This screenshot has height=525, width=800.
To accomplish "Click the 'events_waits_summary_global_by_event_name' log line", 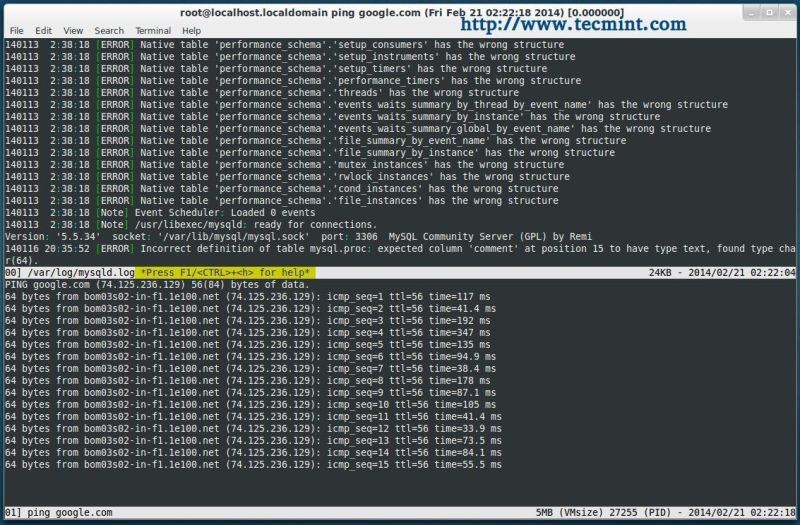I will pos(358,129).
